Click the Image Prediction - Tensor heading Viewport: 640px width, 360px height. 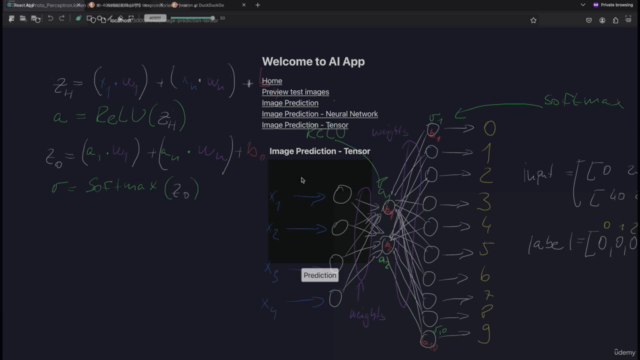click(320, 151)
